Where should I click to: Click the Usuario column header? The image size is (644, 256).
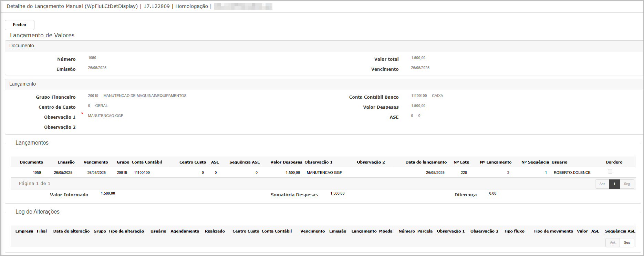559,162
